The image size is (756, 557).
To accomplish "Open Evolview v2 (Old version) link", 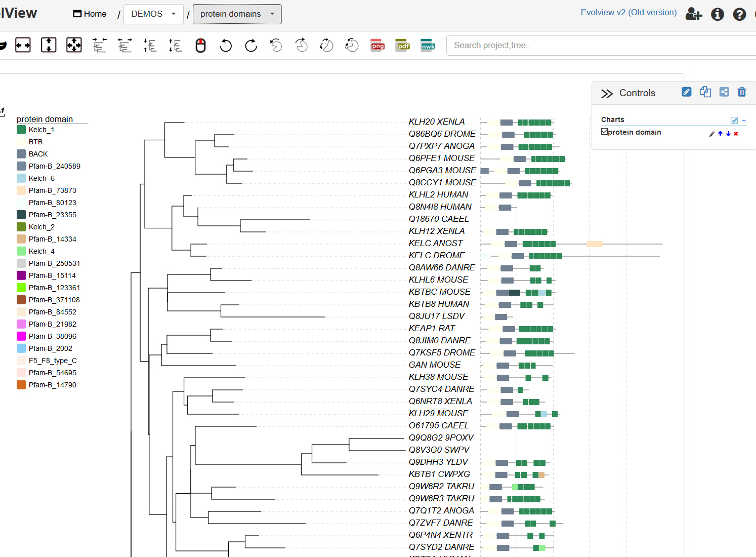I will pyautogui.click(x=628, y=13).
